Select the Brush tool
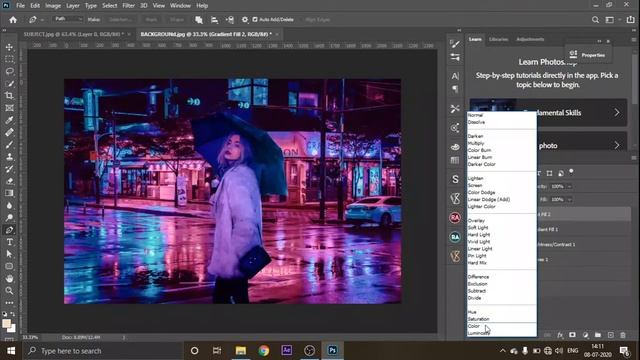This screenshot has height=360, width=640. coord(9,145)
